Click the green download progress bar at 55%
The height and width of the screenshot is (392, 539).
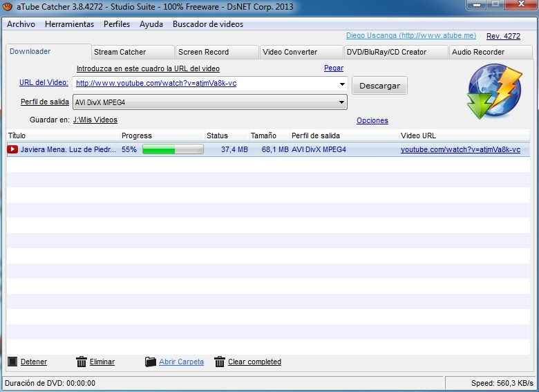tap(173, 149)
